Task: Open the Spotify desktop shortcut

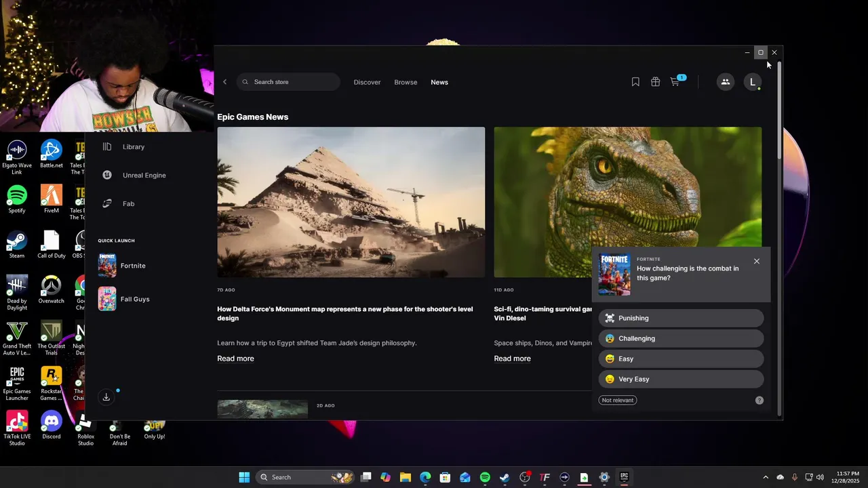Action: (x=17, y=200)
